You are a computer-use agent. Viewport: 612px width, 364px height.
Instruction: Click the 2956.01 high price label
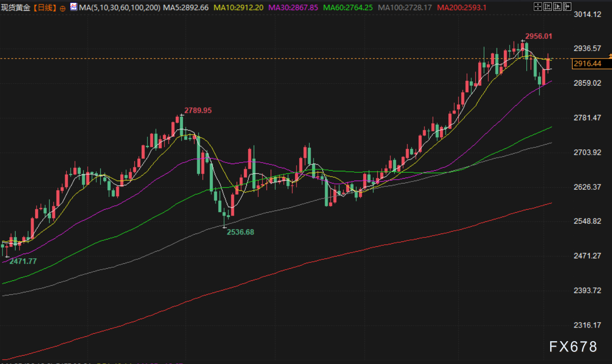[x=539, y=36]
